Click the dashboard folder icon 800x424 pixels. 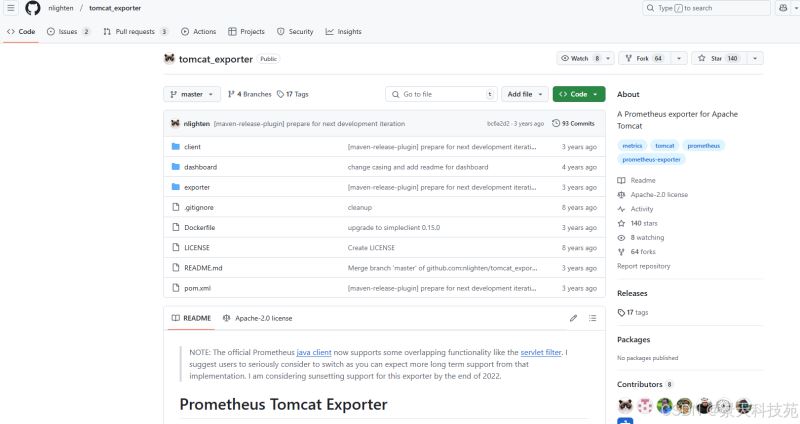pos(175,167)
